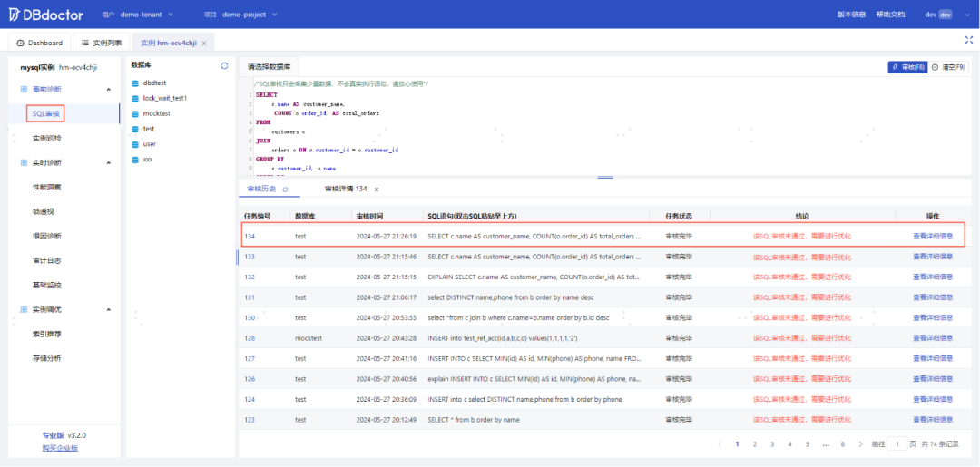The width and height of the screenshot is (980, 467).
Task: Select 性能洞察 in the sidebar
Action: coord(47,188)
